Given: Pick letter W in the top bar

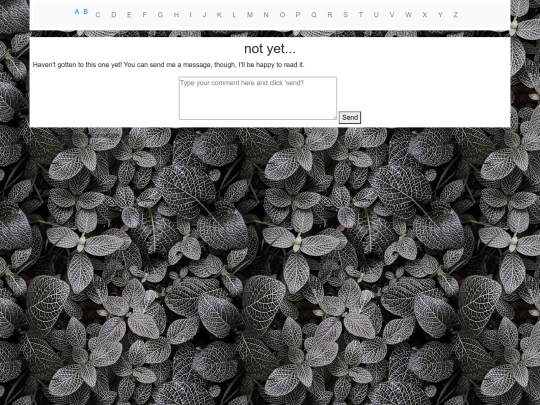Looking at the screenshot, I should [x=408, y=15].
